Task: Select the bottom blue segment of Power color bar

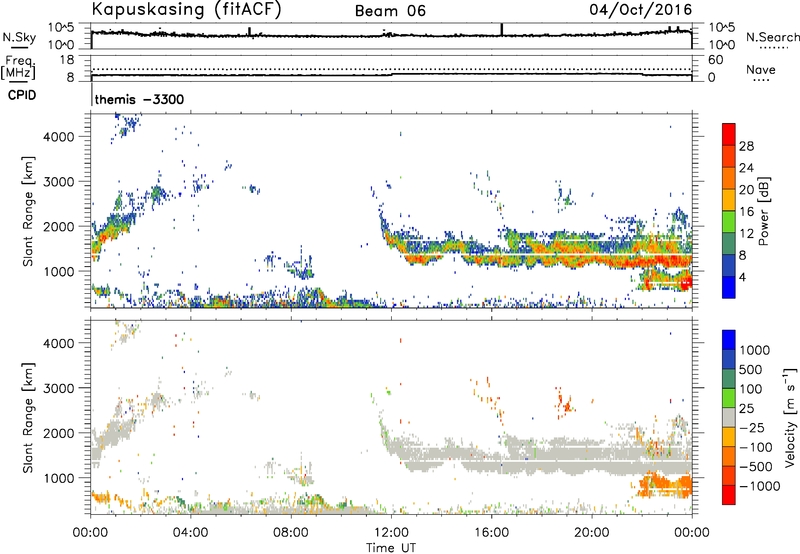Action: click(729, 287)
